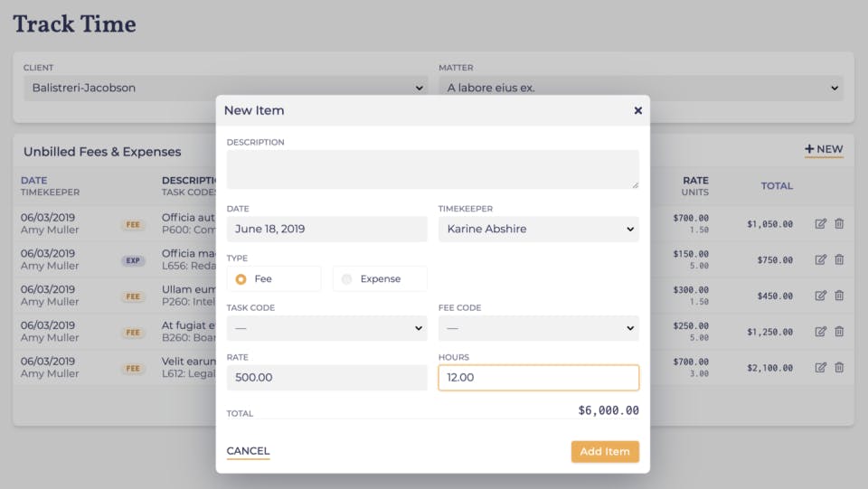Delete the $1,250.00 fee row
The height and width of the screenshot is (489, 868).
(839, 332)
